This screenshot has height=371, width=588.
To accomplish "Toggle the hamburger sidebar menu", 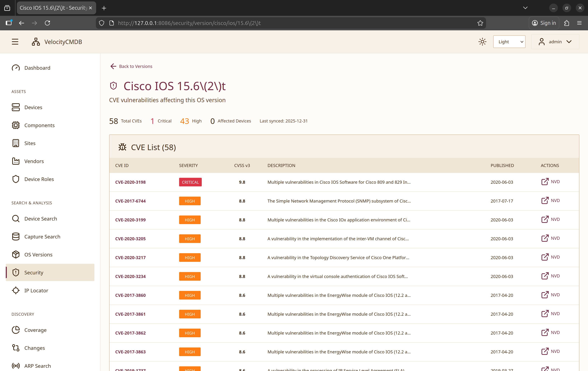I will coord(15,42).
